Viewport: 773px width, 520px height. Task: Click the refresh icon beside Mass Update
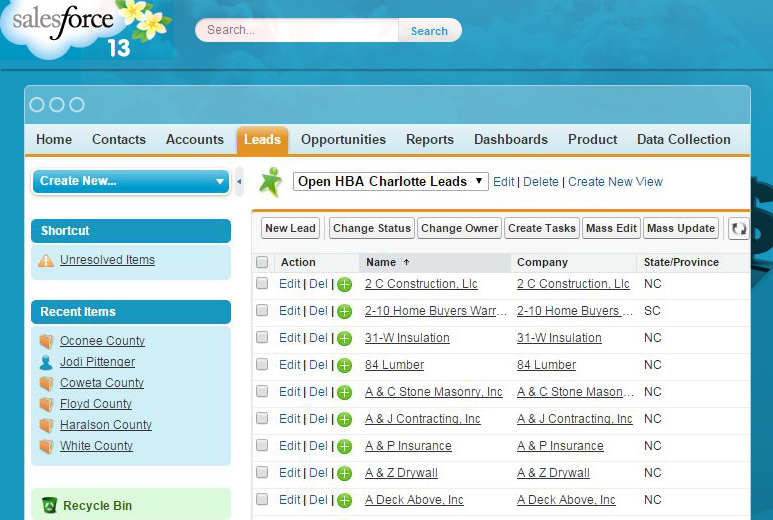(x=739, y=229)
